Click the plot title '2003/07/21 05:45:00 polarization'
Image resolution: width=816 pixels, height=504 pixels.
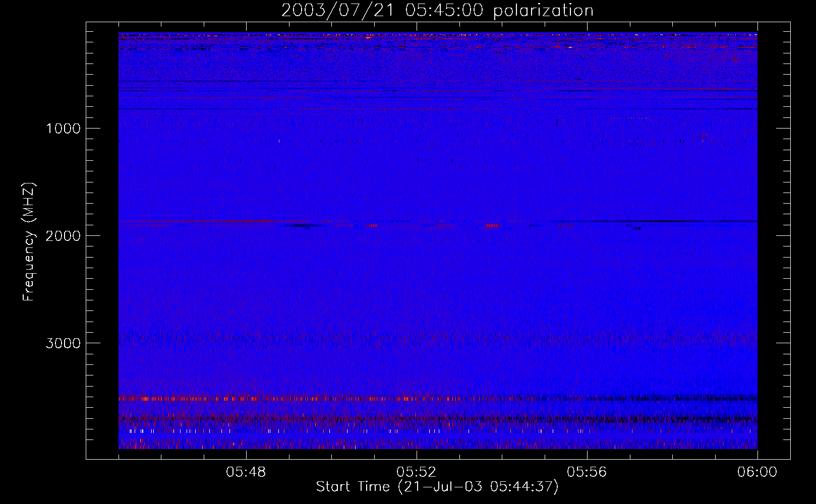437,10
